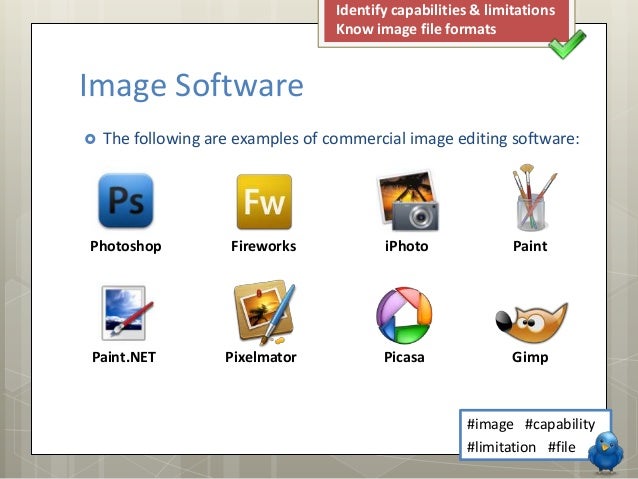Select the 'Fireworks' label text
Screen dimensions: 638x479
click(x=264, y=246)
